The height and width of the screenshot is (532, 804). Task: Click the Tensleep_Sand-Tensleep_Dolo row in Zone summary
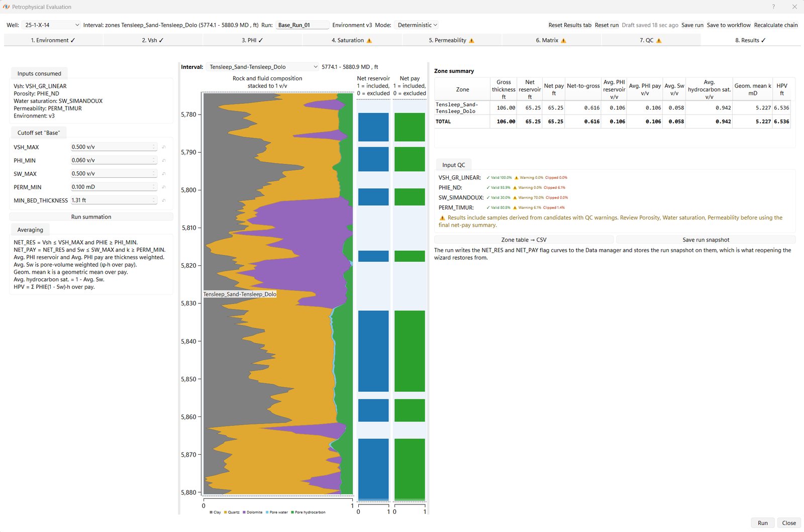coord(612,108)
